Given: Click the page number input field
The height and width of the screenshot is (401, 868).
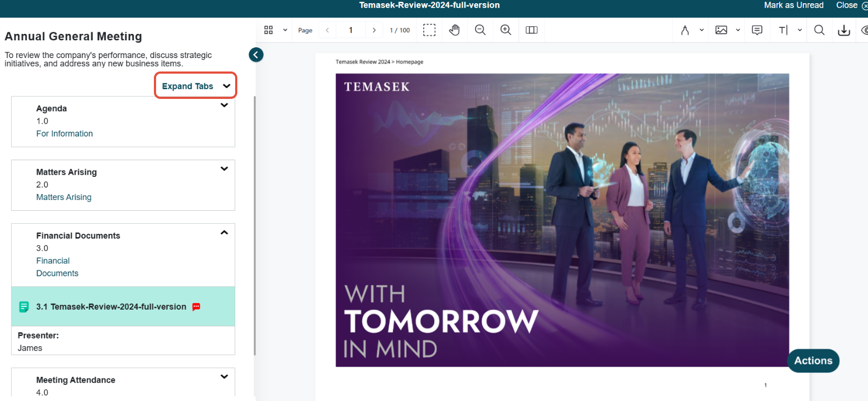Looking at the screenshot, I should (x=351, y=30).
